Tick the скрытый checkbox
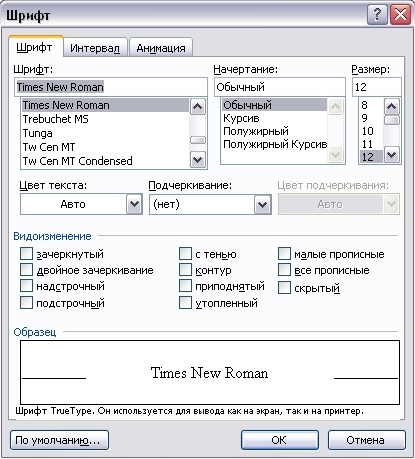 pyautogui.click(x=284, y=288)
